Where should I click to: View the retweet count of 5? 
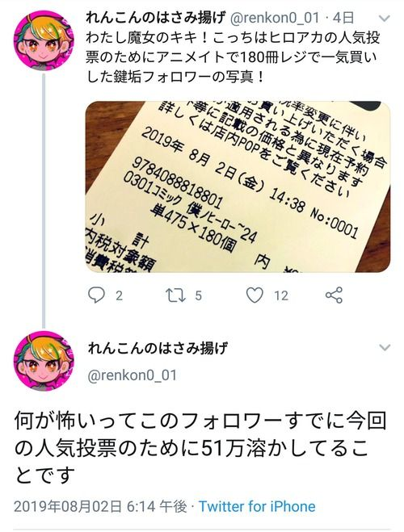[x=198, y=295]
